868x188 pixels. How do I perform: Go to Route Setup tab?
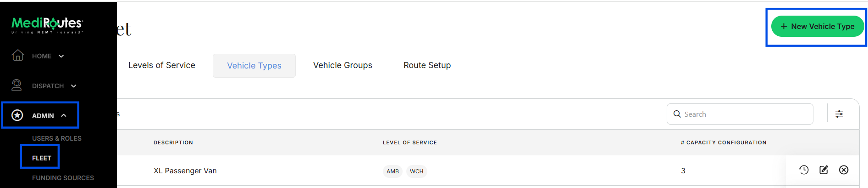tap(427, 65)
